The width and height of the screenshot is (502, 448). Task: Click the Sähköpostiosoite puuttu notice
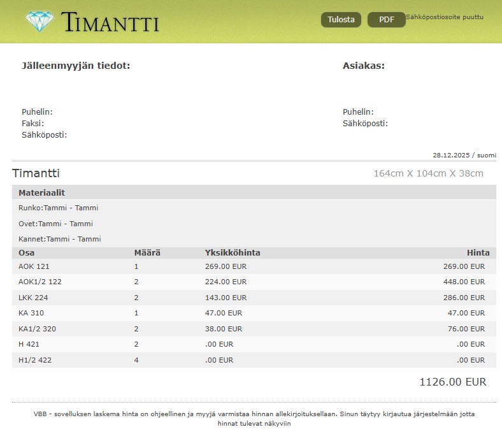(x=444, y=17)
